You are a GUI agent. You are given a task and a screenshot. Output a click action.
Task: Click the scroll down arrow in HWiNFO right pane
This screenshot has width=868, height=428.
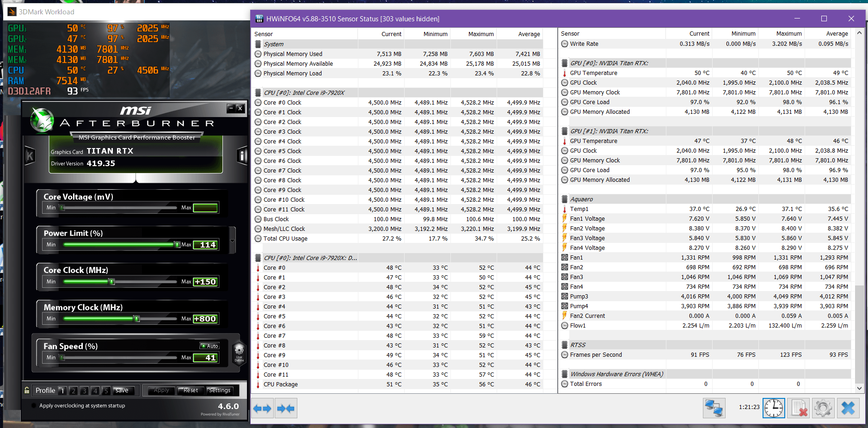pyautogui.click(x=859, y=388)
